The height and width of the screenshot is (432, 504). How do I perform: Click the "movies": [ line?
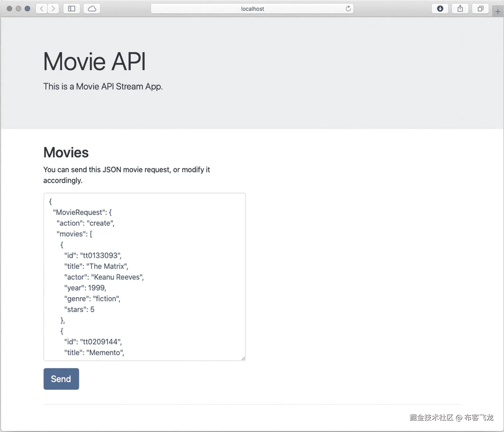pyautogui.click(x=74, y=234)
